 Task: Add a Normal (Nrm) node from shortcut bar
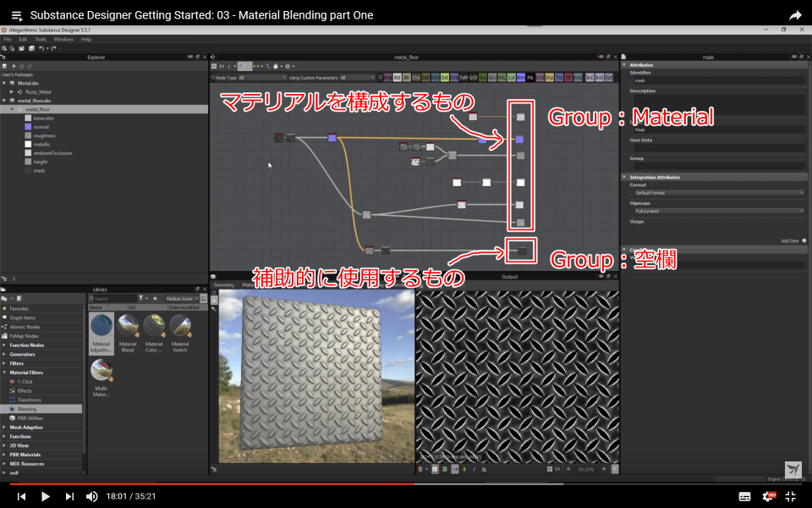(520, 78)
